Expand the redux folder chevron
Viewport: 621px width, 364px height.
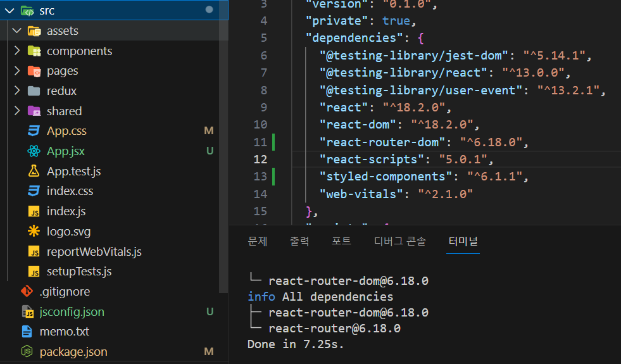(16, 91)
